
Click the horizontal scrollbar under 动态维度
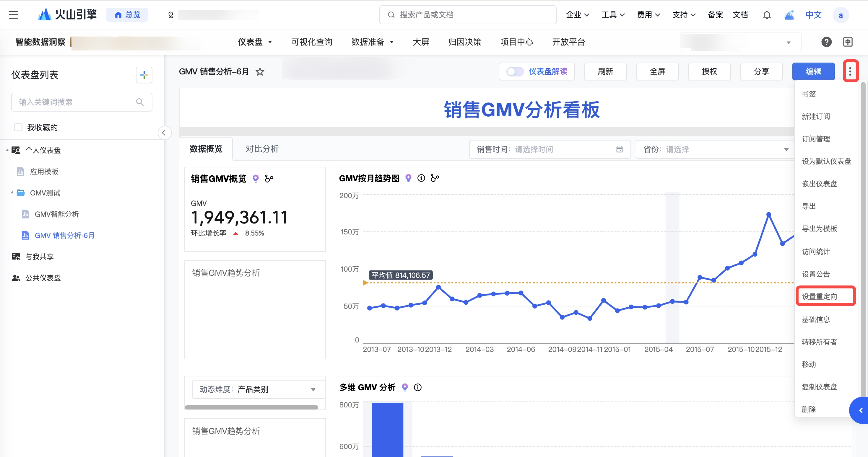[251, 407]
